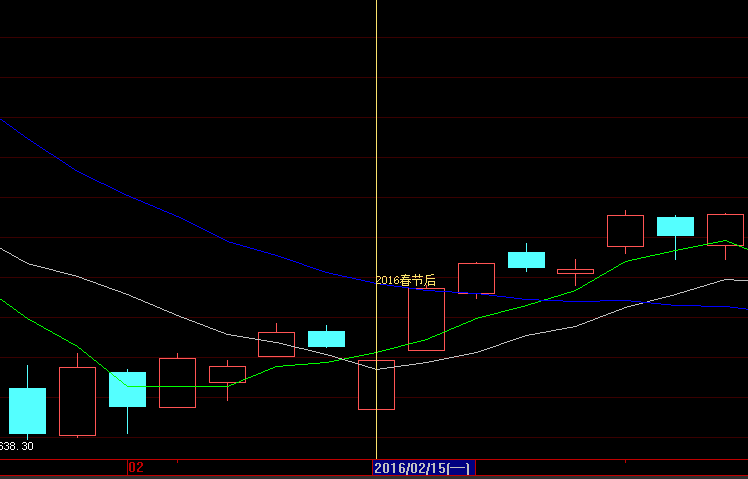Select the last cyan candle on the right
The width and height of the screenshot is (748, 479).
(675, 226)
